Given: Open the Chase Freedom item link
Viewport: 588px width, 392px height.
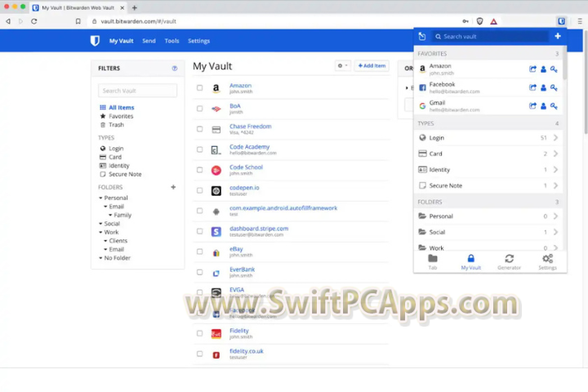Looking at the screenshot, I should [250, 126].
